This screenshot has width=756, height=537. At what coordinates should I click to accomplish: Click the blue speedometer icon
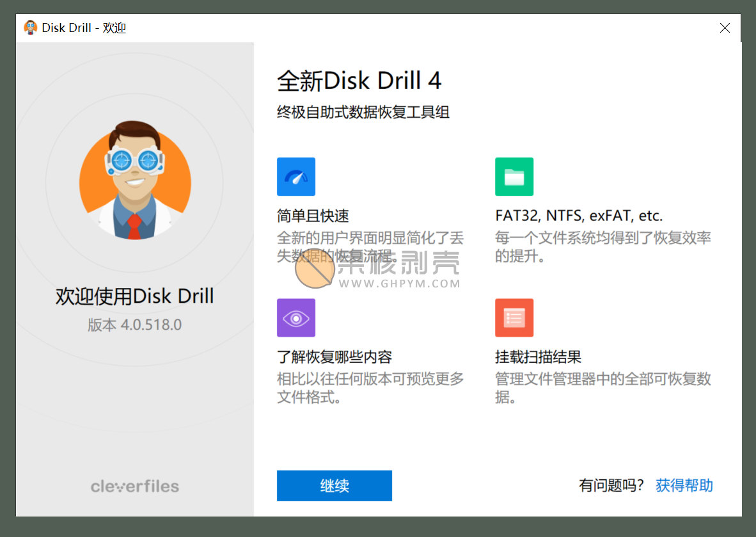(295, 177)
